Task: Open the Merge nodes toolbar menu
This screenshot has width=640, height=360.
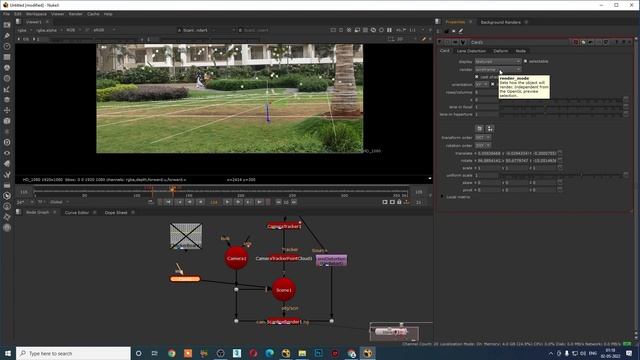Action: (x=7, y=100)
